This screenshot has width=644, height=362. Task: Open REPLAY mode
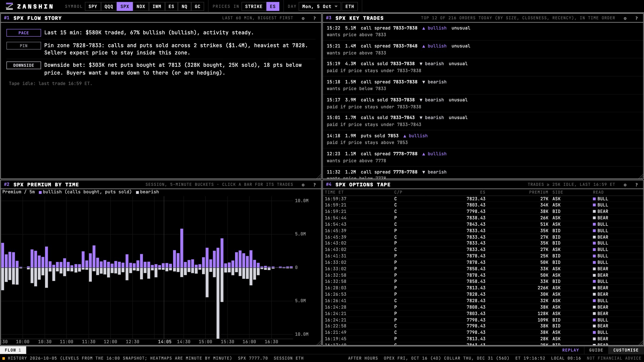tap(570, 350)
